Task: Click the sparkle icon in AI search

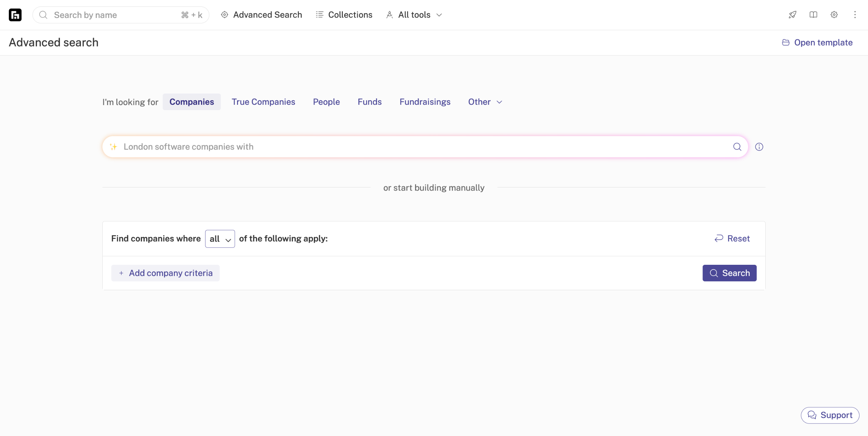Action: click(113, 147)
